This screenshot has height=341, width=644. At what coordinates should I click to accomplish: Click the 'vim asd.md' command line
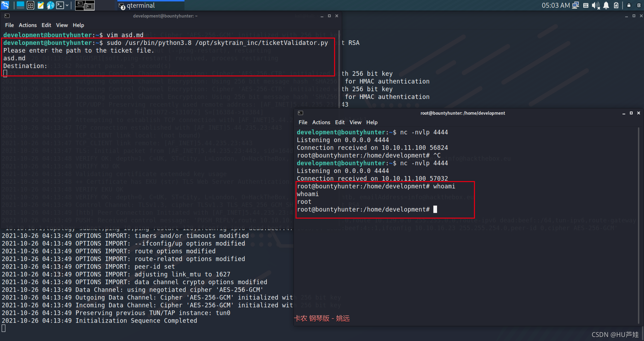[73, 35]
